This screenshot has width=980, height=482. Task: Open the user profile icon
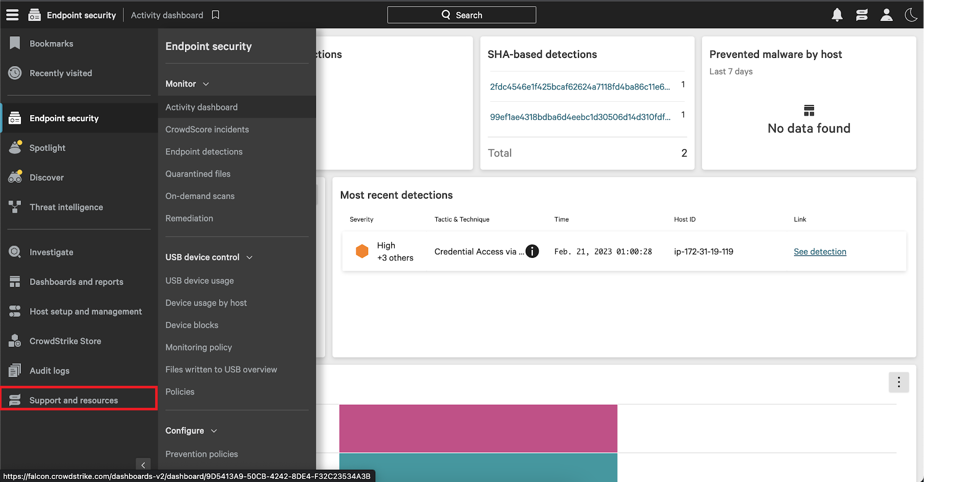[x=886, y=15]
